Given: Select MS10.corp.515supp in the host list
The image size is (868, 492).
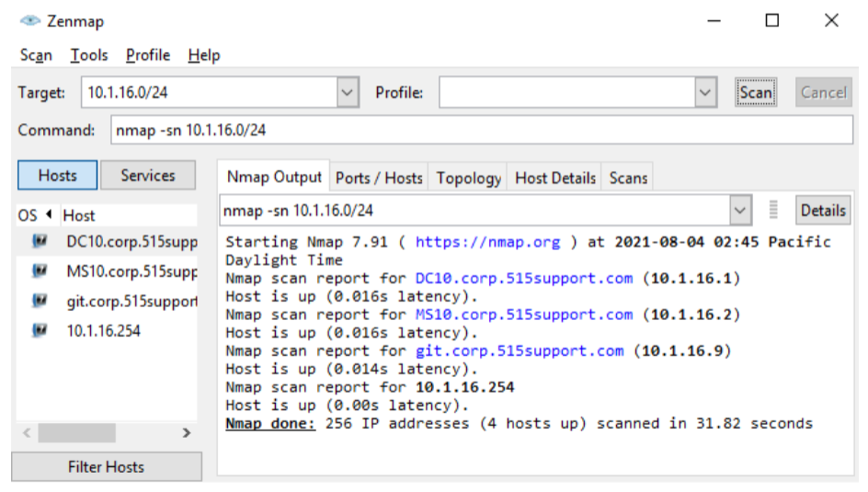Looking at the screenshot, I should (131, 271).
